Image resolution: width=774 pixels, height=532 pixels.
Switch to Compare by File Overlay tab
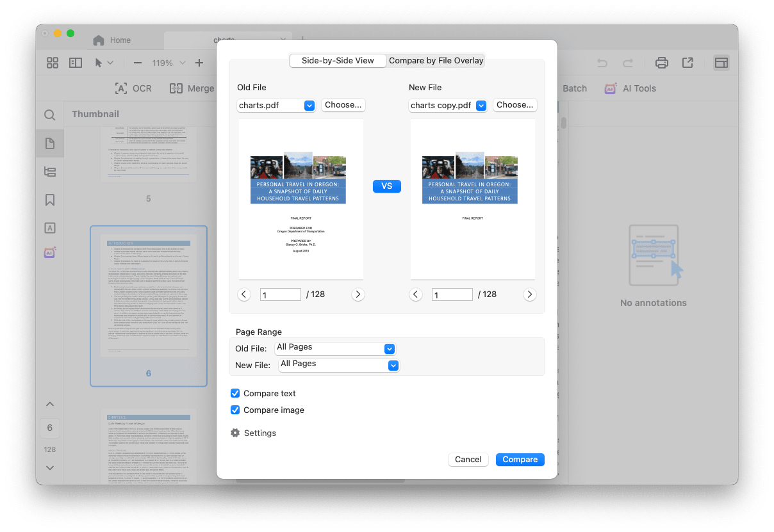point(436,61)
